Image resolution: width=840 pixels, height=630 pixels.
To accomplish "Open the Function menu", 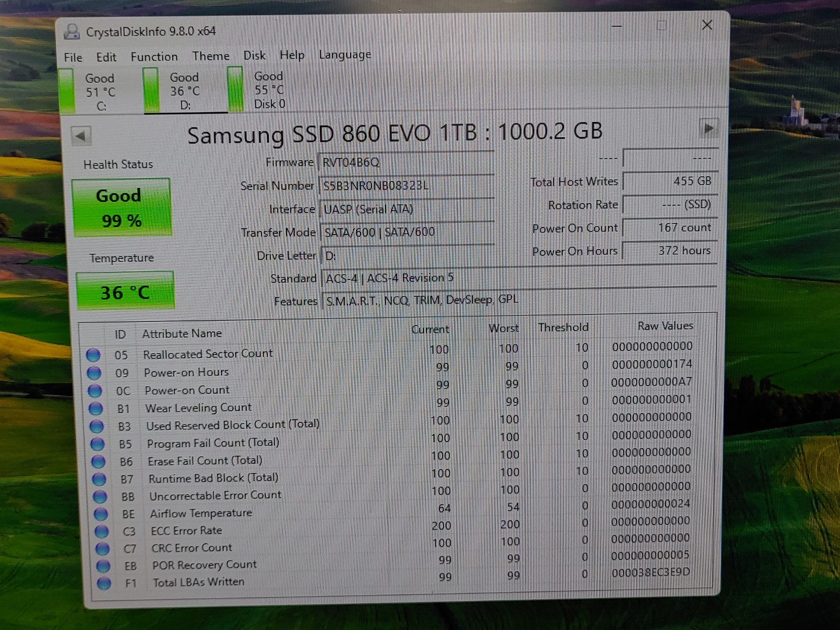I will [154, 57].
